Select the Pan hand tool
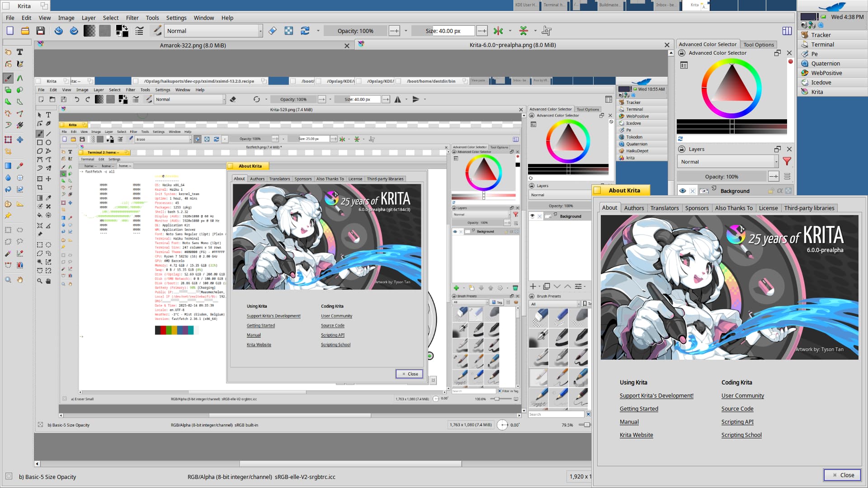 pyautogui.click(x=20, y=280)
